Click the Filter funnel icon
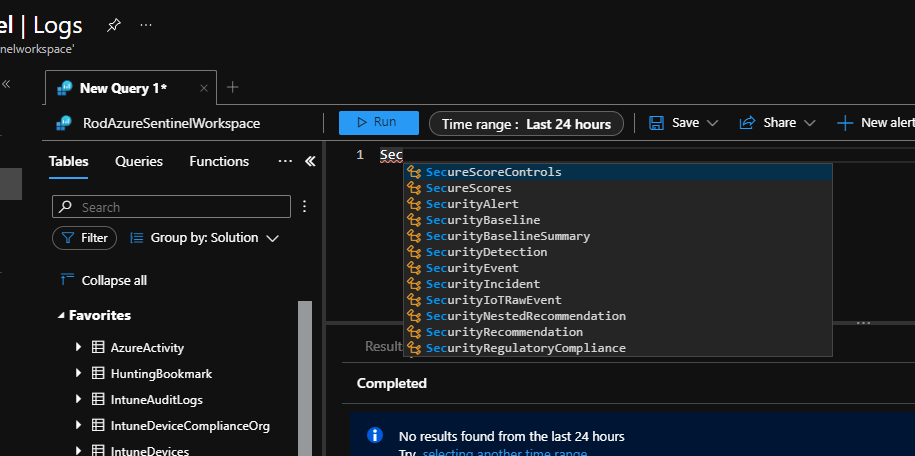915x456 pixels. tap(68, 238)
